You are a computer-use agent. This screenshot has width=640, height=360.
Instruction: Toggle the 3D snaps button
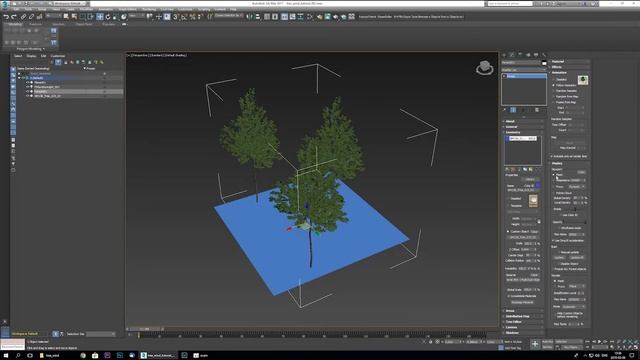(176, 17)
